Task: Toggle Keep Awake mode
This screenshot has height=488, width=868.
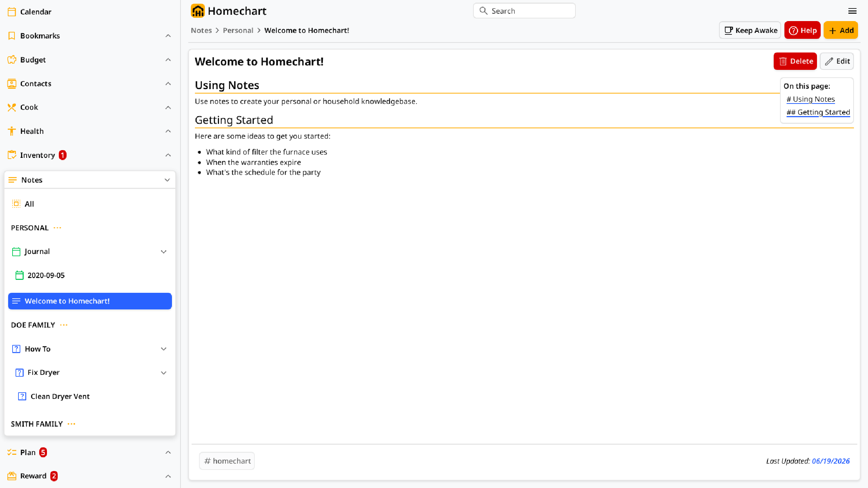Action: click(750, 30)
